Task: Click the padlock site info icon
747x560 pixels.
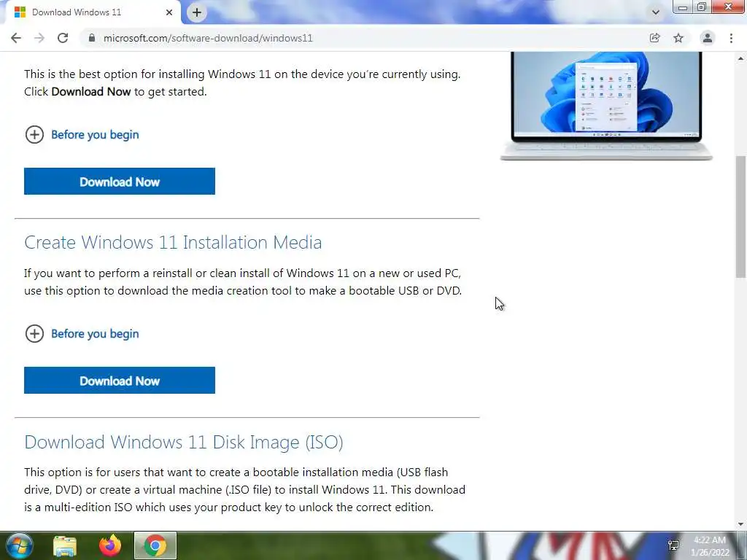Action: pos(92,38)
